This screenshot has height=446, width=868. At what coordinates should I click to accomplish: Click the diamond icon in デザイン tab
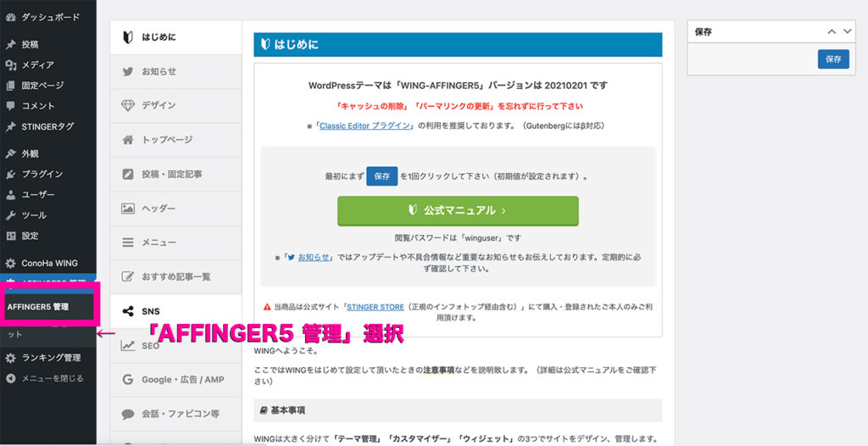128,105
